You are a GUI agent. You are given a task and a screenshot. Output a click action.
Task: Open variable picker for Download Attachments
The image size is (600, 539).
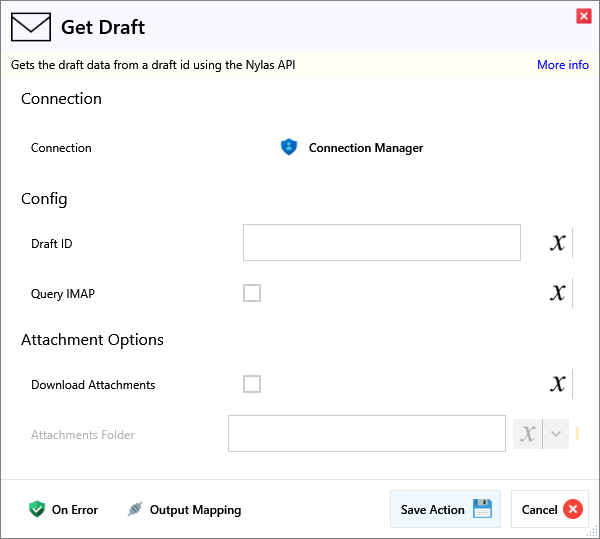(558, 384)
